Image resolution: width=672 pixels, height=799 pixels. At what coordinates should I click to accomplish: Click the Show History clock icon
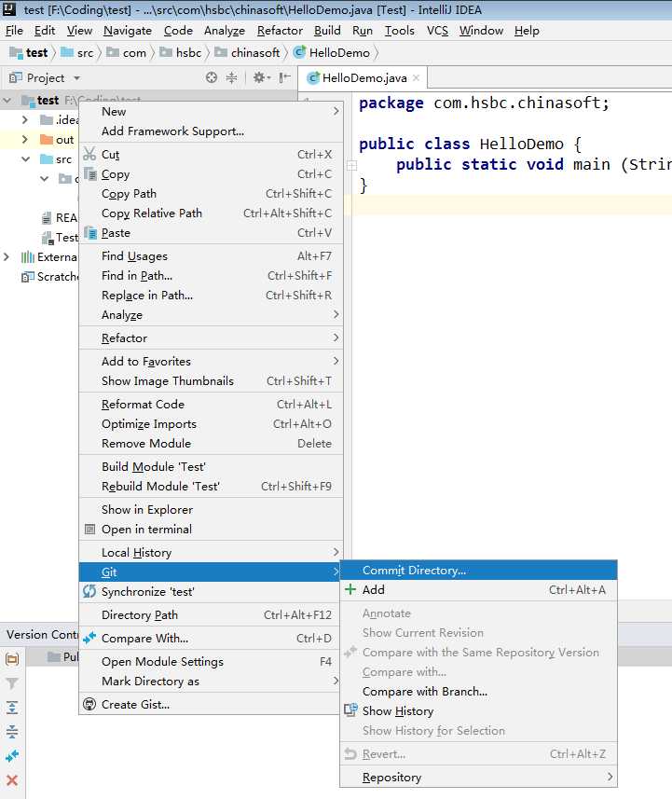[x=350, y=710]
